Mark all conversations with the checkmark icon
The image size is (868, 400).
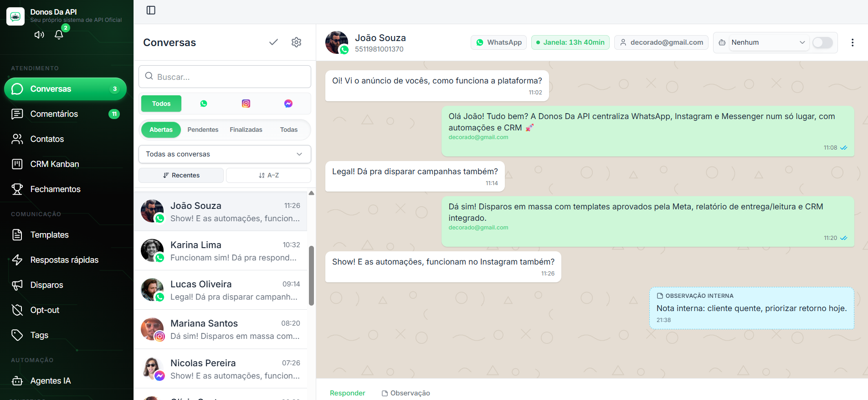[273, 42]
